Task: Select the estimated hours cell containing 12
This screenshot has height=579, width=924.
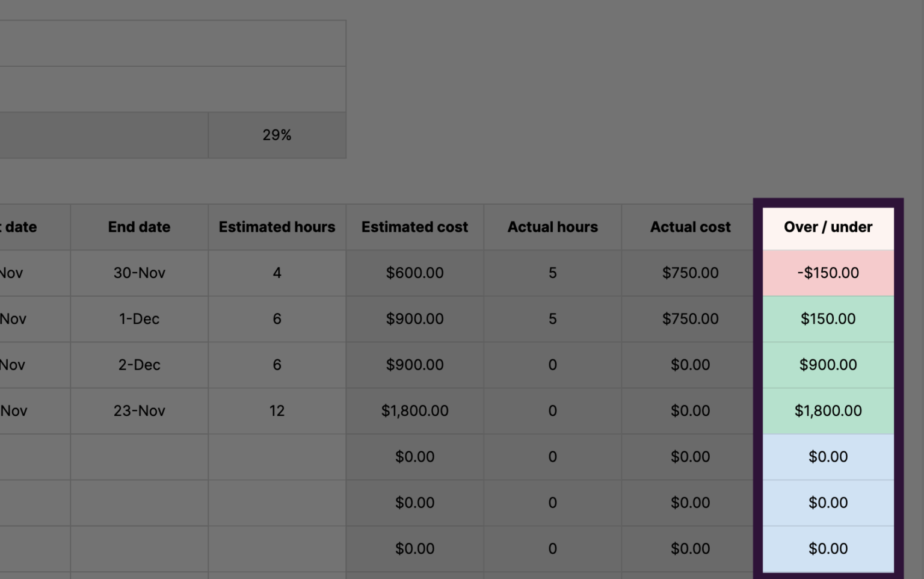Action: click(277, 410)
